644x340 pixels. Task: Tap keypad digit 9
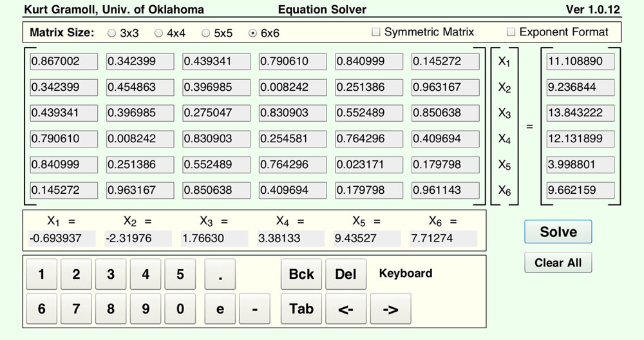(146, 308)
